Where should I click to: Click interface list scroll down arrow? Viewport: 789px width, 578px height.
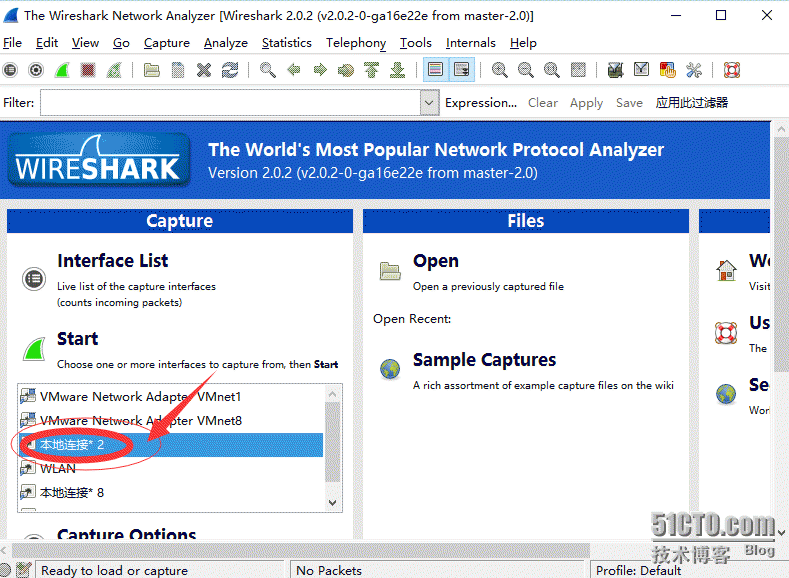pos(332,502)
